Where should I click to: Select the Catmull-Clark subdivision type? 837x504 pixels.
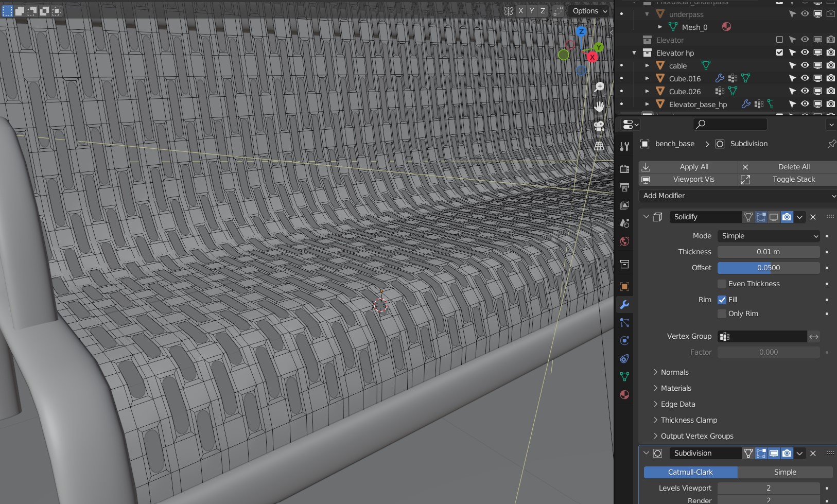(690, 472)
